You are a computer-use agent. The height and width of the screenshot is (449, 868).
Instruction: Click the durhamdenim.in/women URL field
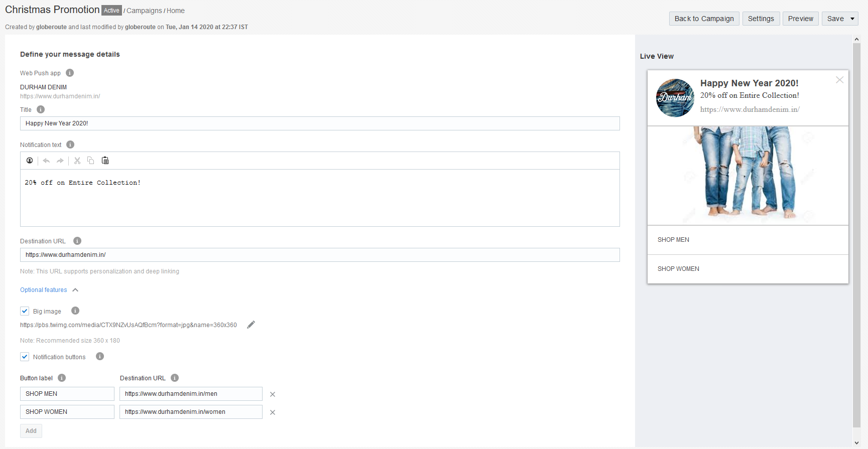[191, 412]
